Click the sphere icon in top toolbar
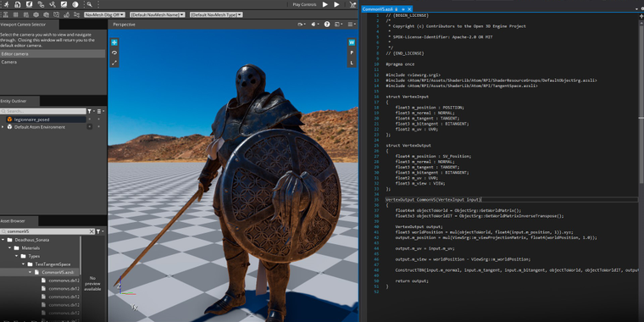Screen dimensions: 644x322 [x=75, y=4]
